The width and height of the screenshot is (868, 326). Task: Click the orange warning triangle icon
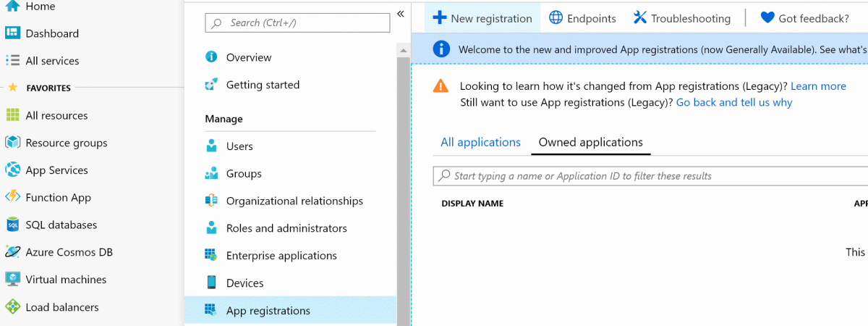(440, 85)
